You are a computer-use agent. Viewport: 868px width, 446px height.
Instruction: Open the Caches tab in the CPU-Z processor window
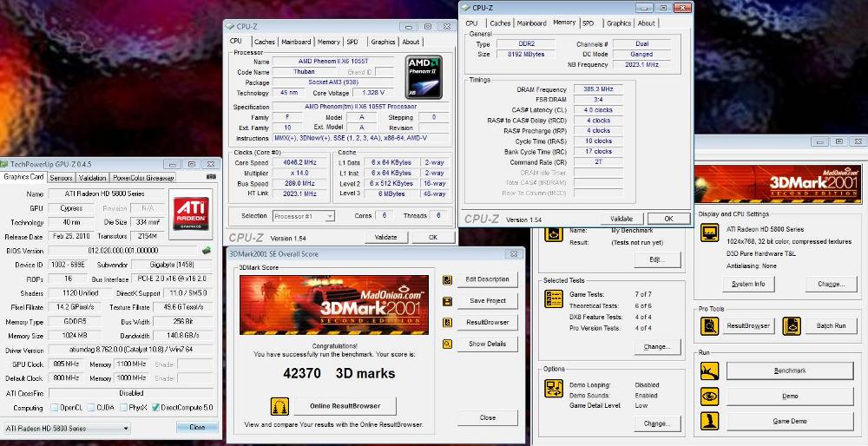[x=265, y=42]
